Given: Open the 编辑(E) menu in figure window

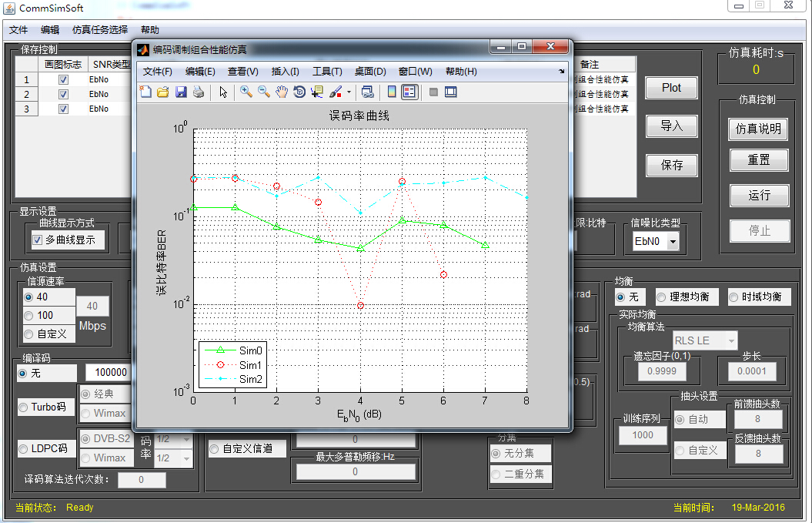Looking at the screenshot, I should [x=200, y=72].
